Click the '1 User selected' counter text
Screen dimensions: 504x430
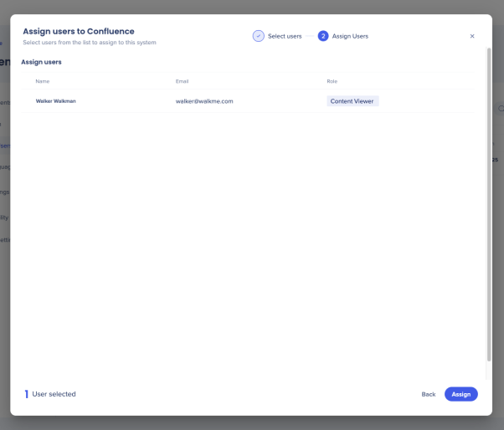[54, 394]
